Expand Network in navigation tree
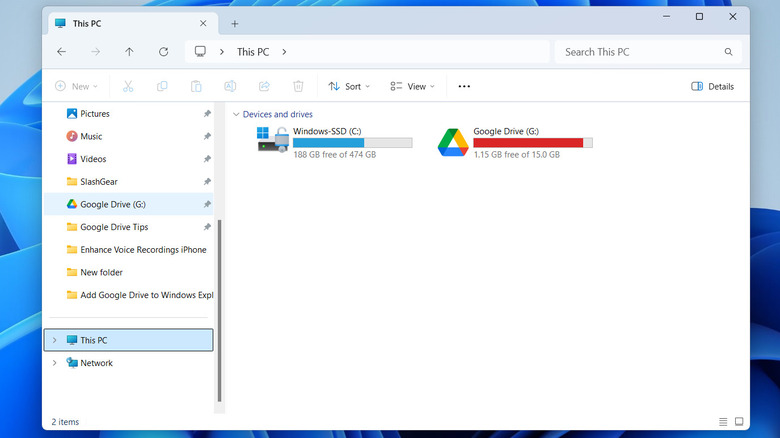The image size is (780, 438). pos(55,363)
